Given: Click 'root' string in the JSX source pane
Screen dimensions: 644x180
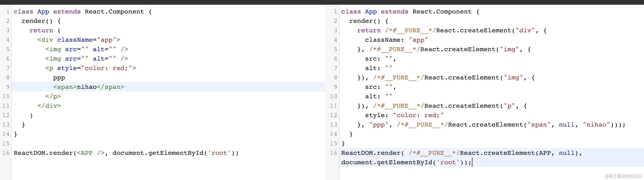Looking at the screenshot, I should [219, 153].
